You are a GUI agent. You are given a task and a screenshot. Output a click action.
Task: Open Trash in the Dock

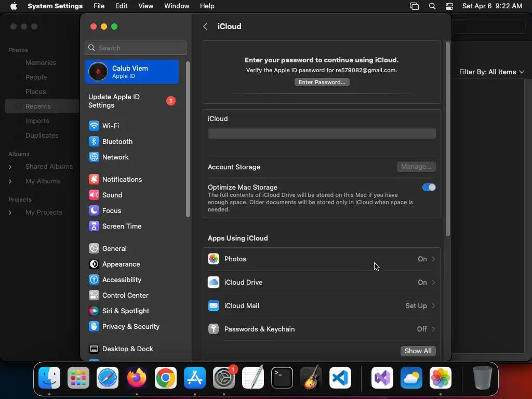[483, 378]
